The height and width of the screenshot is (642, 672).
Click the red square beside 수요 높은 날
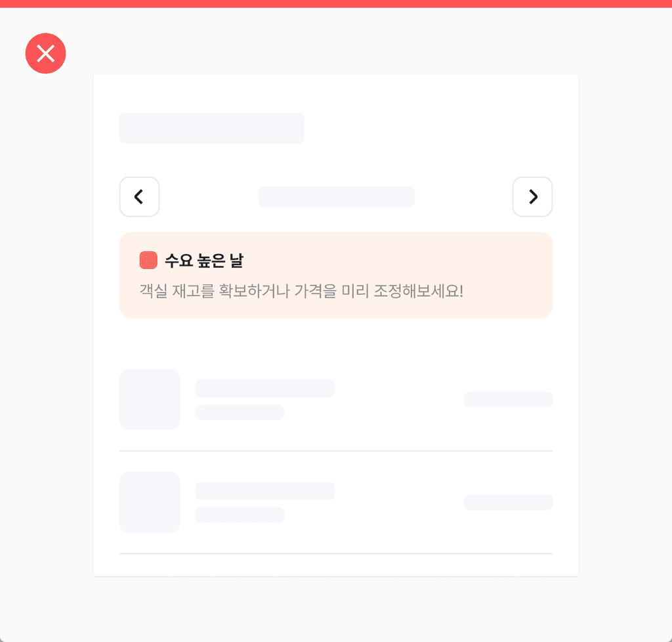pos(148,260)
